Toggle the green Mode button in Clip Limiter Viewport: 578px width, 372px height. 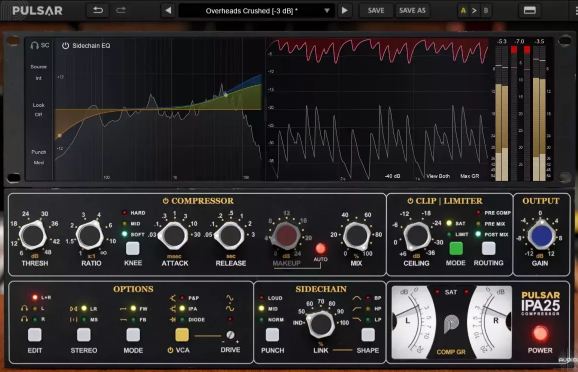pyautogui.click(x=456, y=248)
